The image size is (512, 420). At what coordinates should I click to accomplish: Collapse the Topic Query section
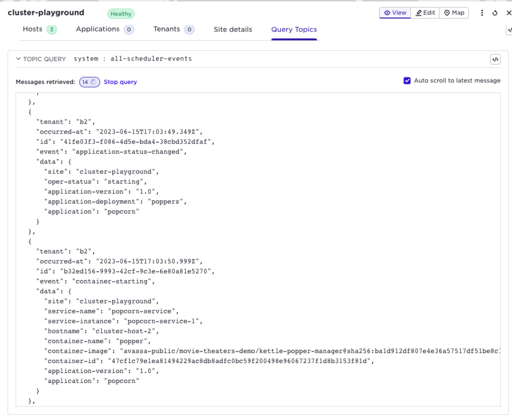tap(18, 59)
